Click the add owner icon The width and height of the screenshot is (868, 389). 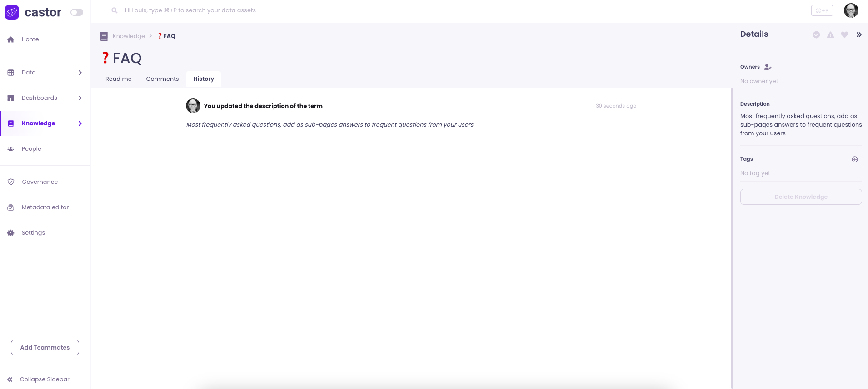[x=768, y=67]
